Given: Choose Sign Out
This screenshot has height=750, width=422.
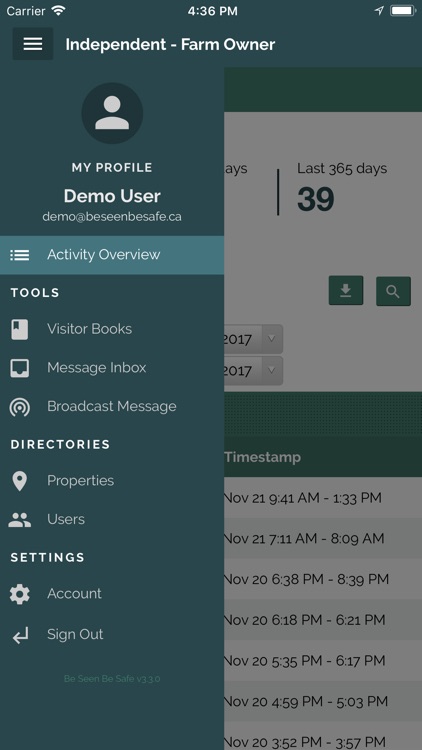Looking at the screenshot, I should (112, 634).
